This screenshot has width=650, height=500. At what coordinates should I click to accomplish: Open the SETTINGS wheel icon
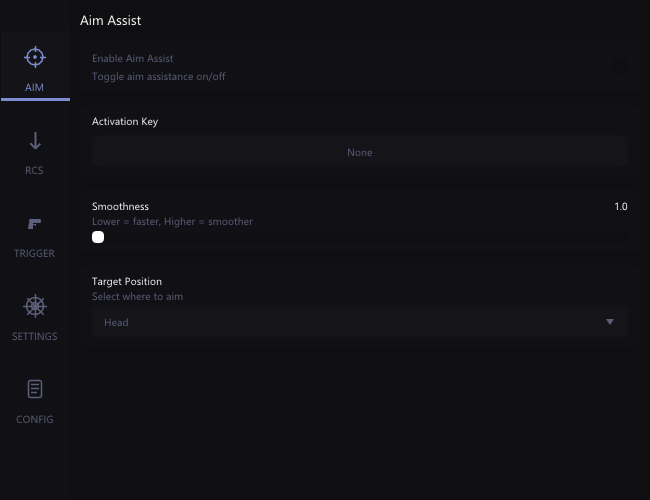coord(35,306)
